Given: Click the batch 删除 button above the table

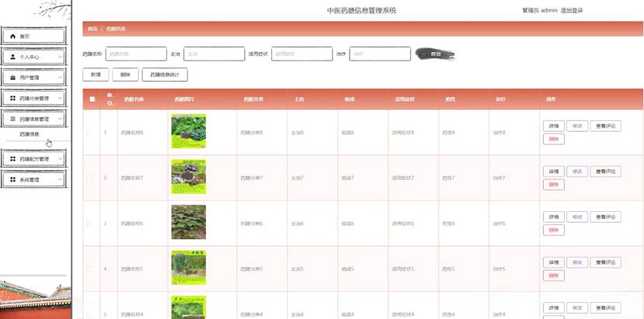Looking at the screenshot, I should (x=125, y=75).
